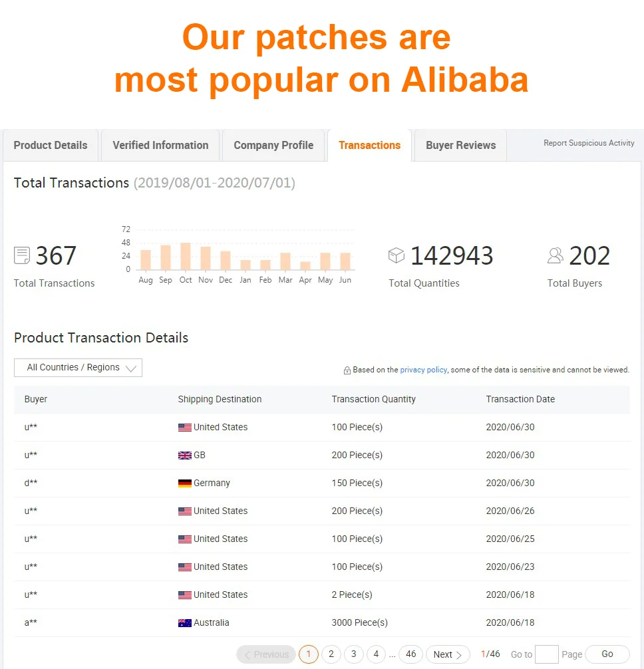Click the Germany flag icon

point(185,483)
